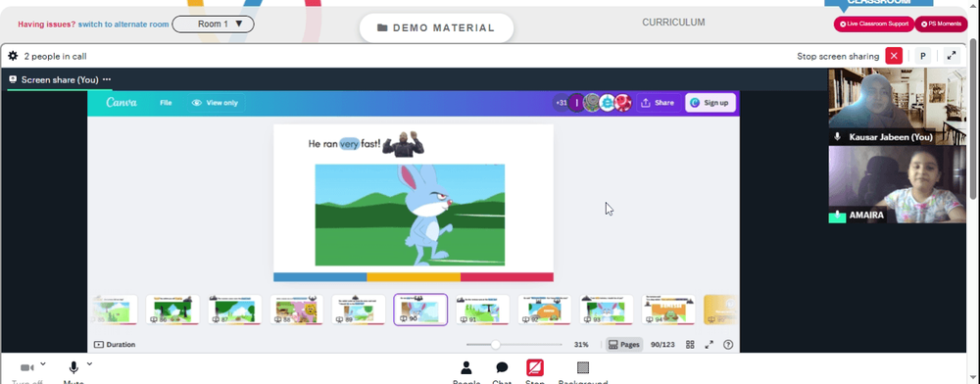Screen dimensions: 980x384
Task: Click the red stop screen sharing X
Action: pos(894,56)
